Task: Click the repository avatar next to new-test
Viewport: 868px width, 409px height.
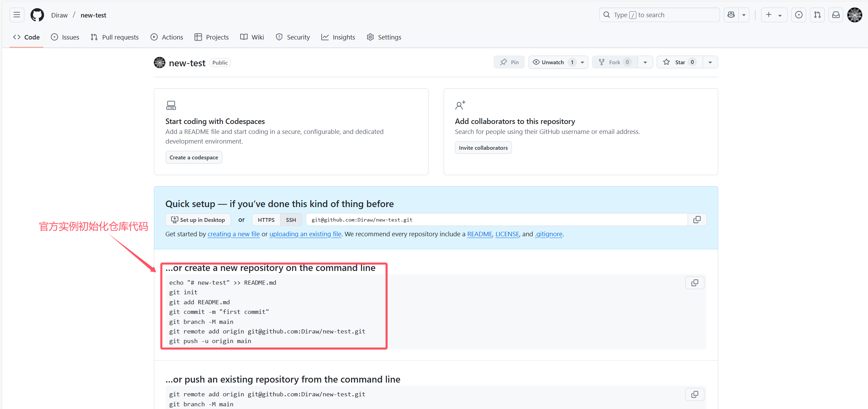Action: tap(159, 63)
